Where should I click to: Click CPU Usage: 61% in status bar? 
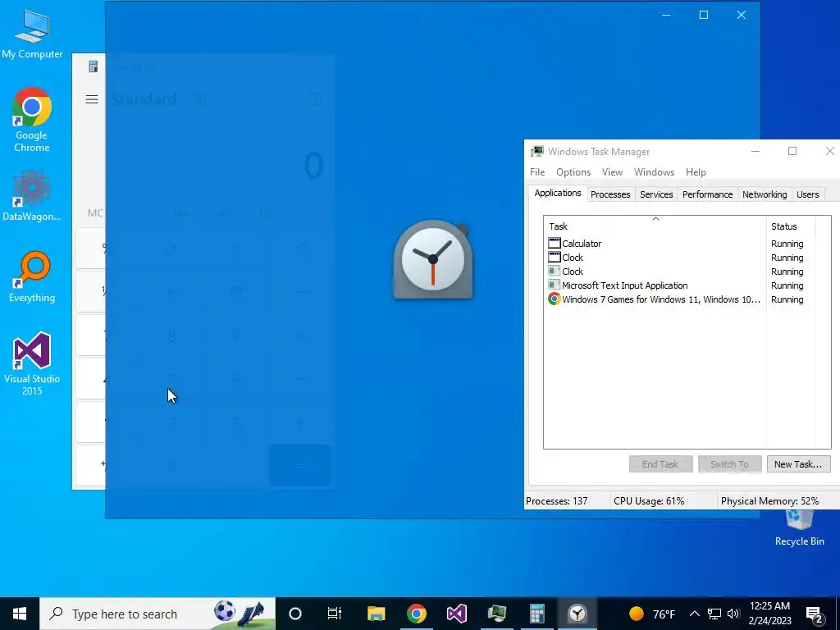click(x=649, y=501)
